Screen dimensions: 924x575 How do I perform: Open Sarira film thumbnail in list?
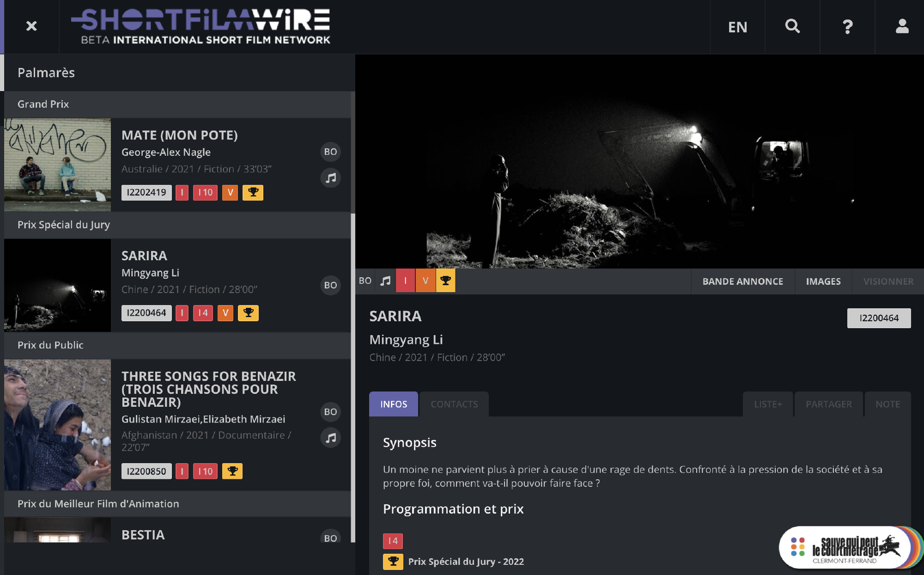(57, 285)
